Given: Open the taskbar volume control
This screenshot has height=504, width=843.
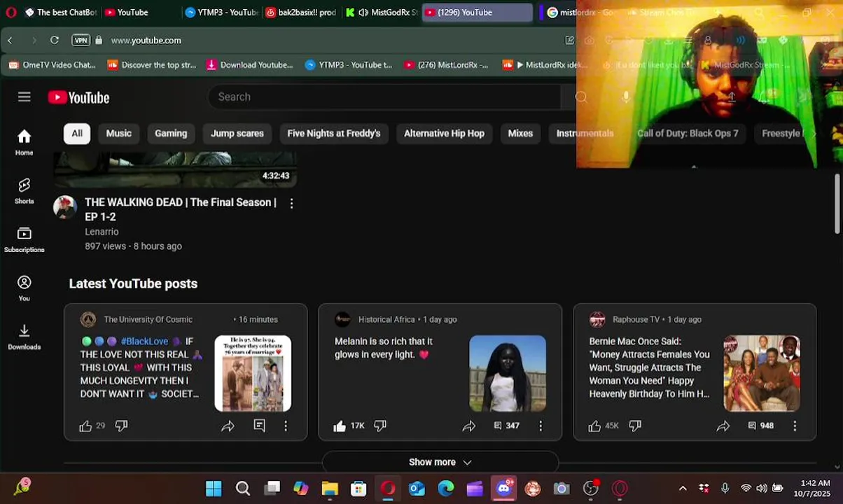Looking at the screenshot, I should coord(761,488).
